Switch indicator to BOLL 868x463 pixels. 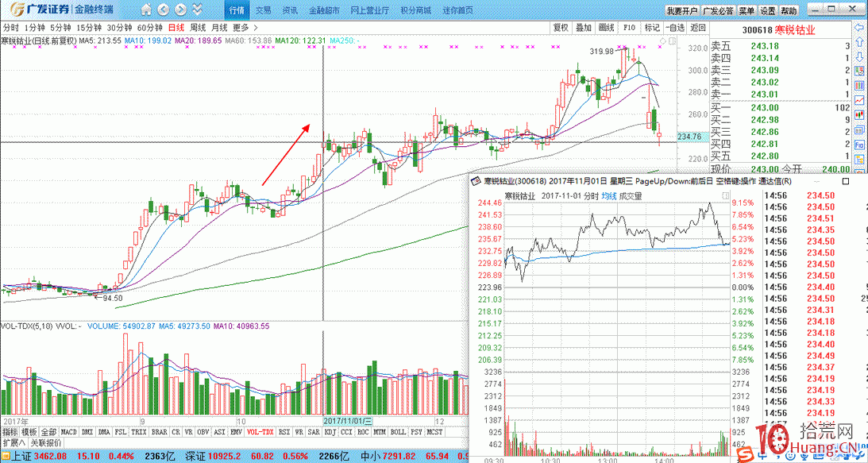point(397,432)
